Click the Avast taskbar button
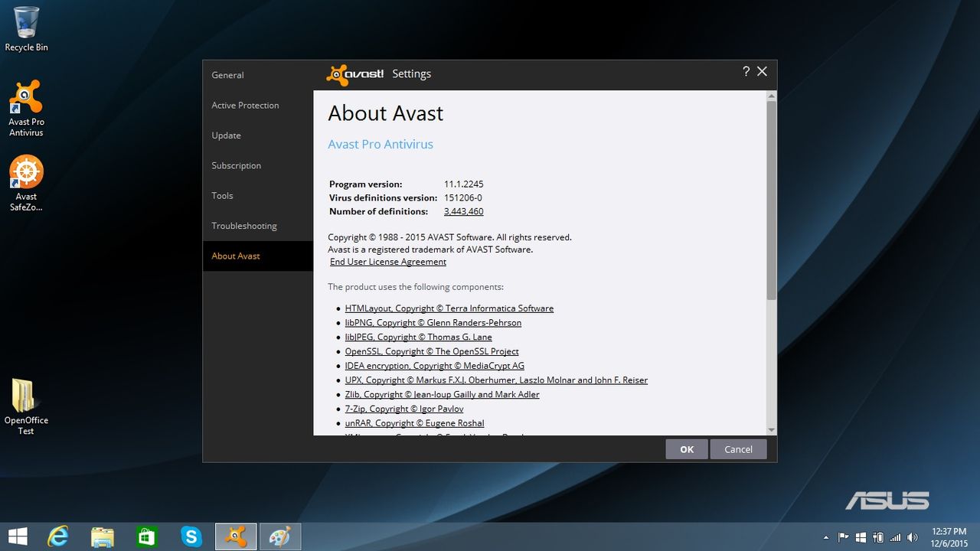980x551 pixels. pyautogui.click(x=236, y=536)
